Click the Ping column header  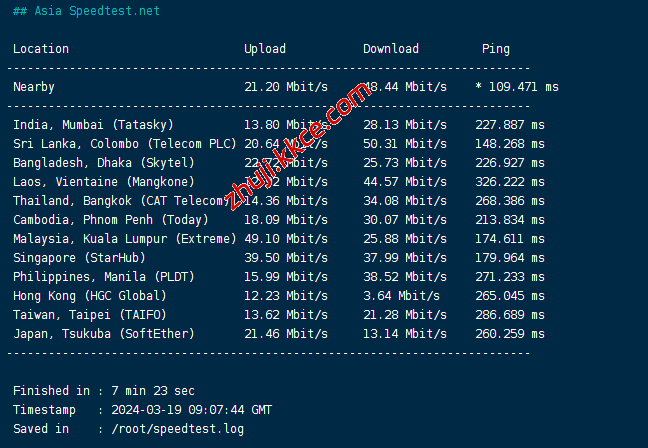tap(495, 49)
